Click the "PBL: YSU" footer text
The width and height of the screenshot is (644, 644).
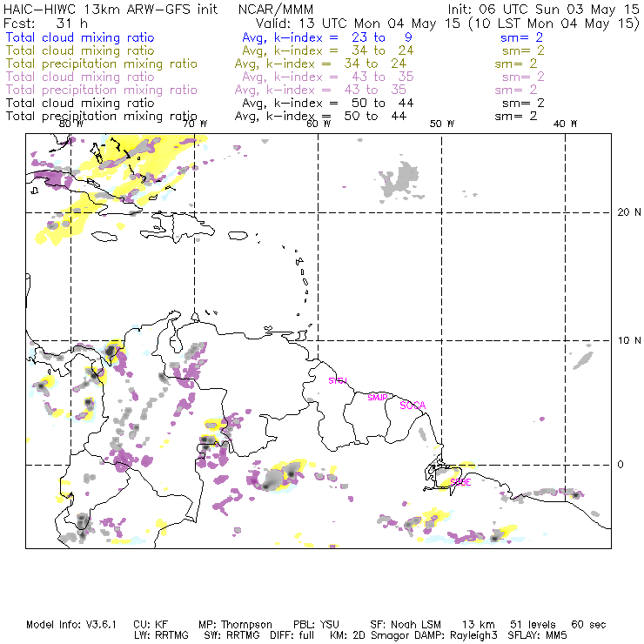(316, 625)
